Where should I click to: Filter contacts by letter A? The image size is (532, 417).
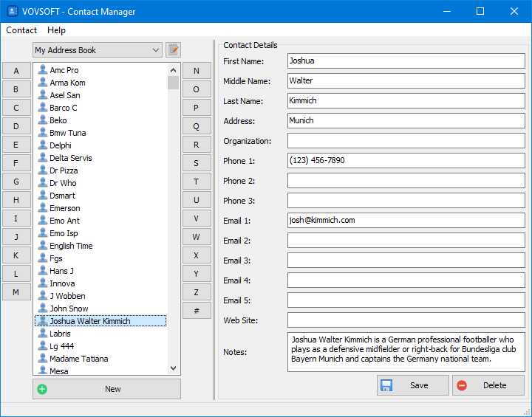pos(16,71)
